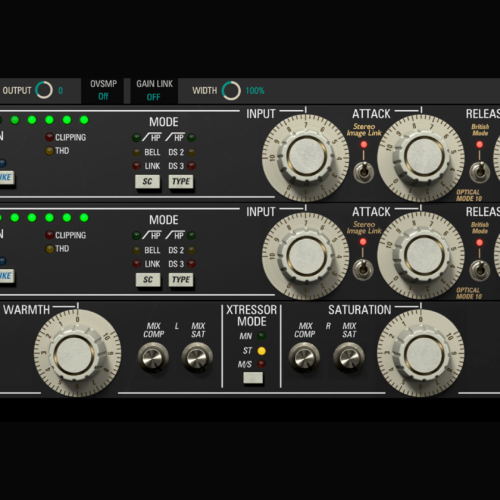Click the R channel MIX SAT knob
This screenshot has width=500, height=500.
pos(349,357)
